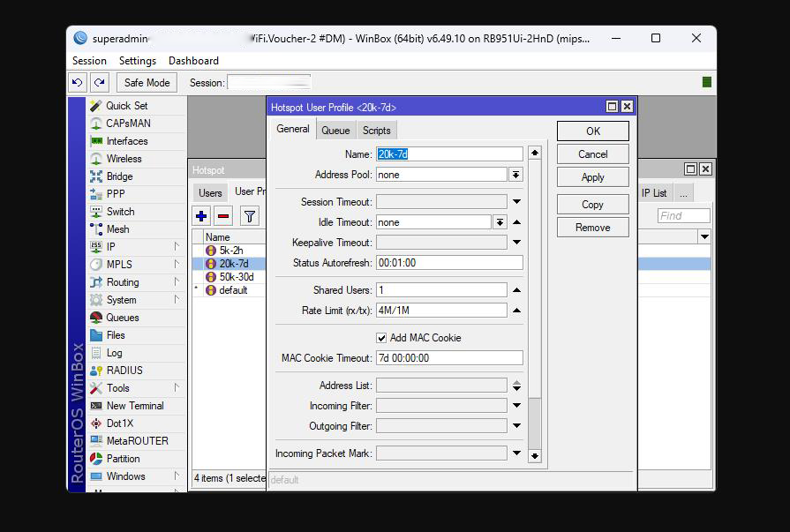This screenshot has height=532, width=790.
Task: Open Switch in sidebar
Action: click(x=136, y=212)
